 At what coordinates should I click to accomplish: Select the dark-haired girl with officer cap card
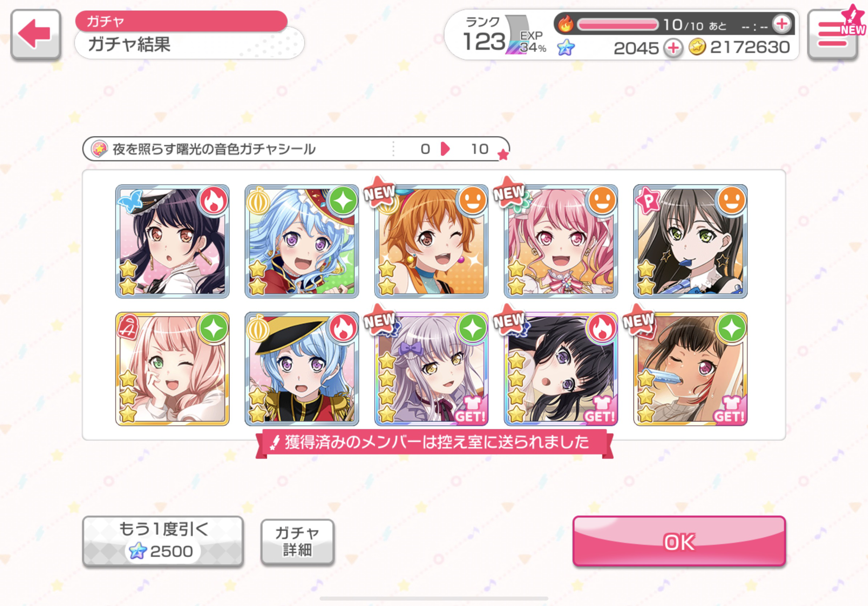(x=172, y=241)
